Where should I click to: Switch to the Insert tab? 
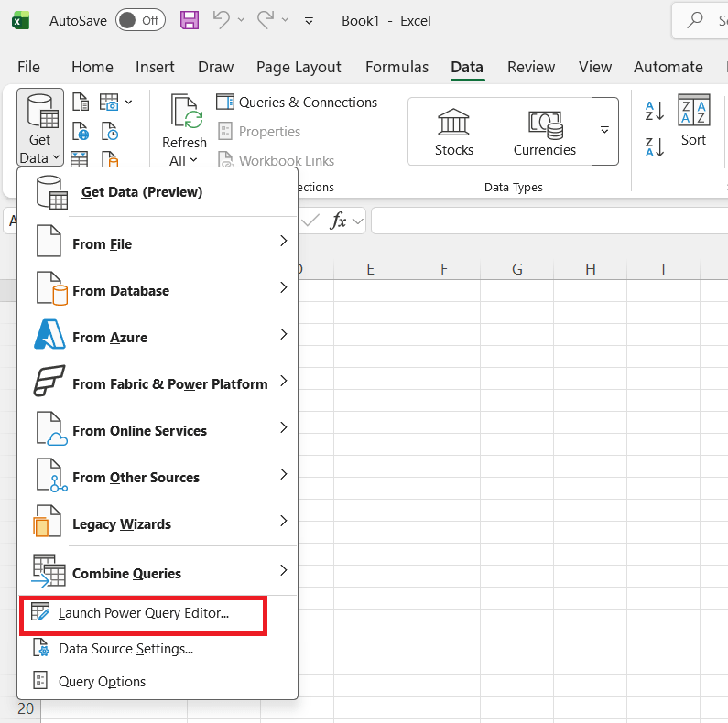155,68
